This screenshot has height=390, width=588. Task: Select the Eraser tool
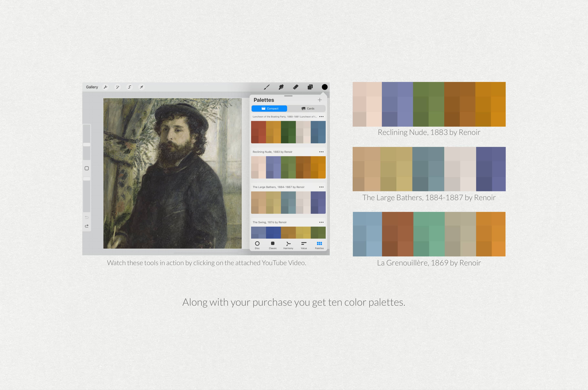296,87
